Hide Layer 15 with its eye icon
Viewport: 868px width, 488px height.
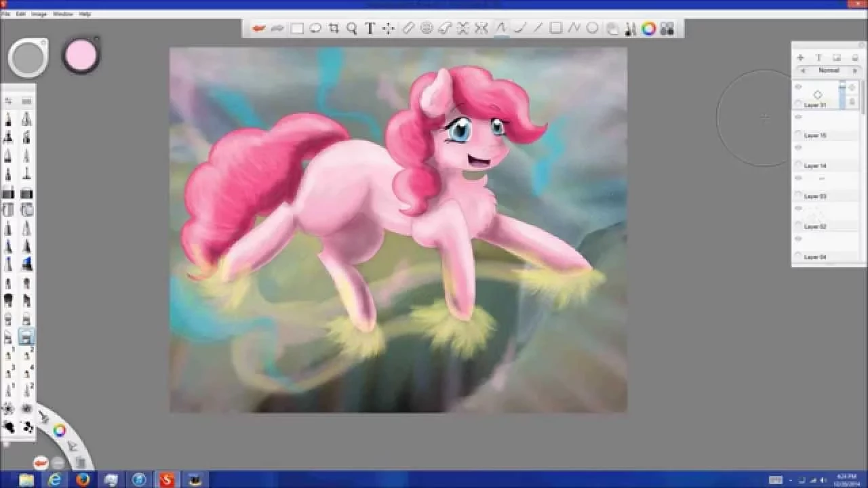[x=798, y=117]
